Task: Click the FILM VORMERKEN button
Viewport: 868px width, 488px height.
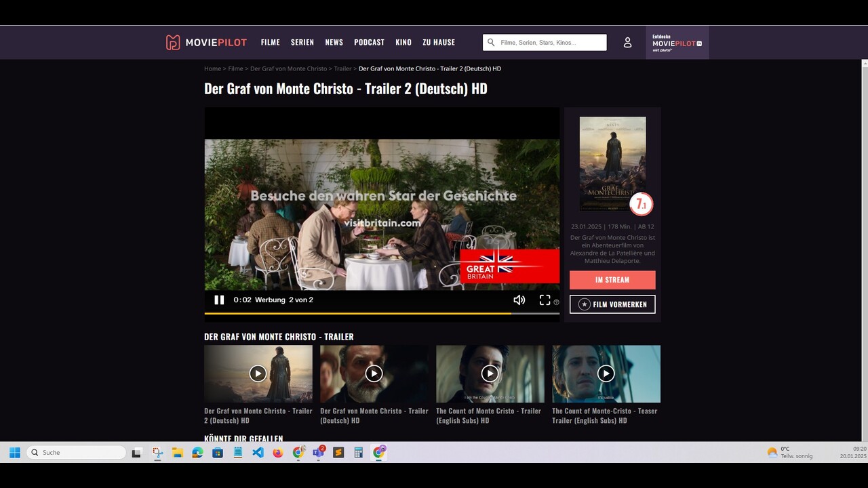Action: pyautogui.click(x=612, y=304)
